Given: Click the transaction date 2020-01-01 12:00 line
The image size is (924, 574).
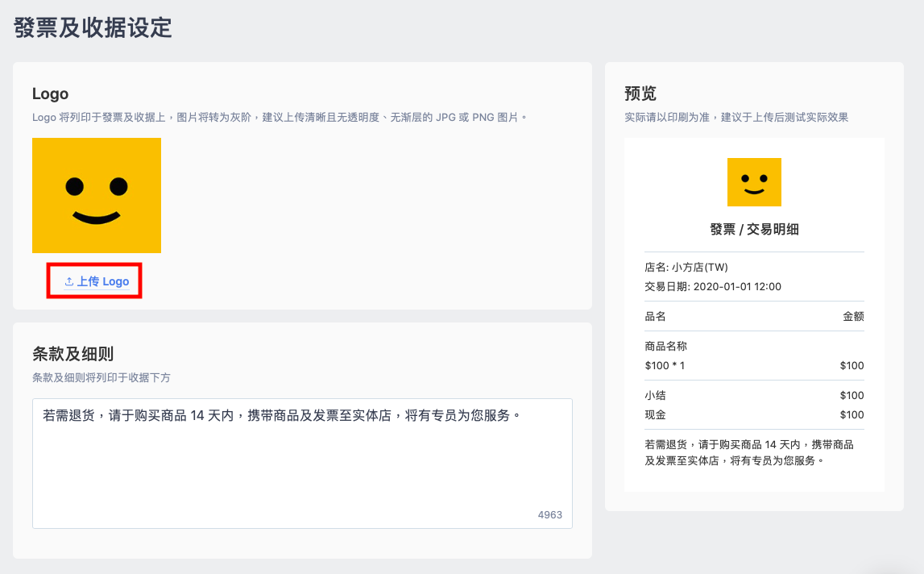Looking at the screenshot, I should coord(713,287).
